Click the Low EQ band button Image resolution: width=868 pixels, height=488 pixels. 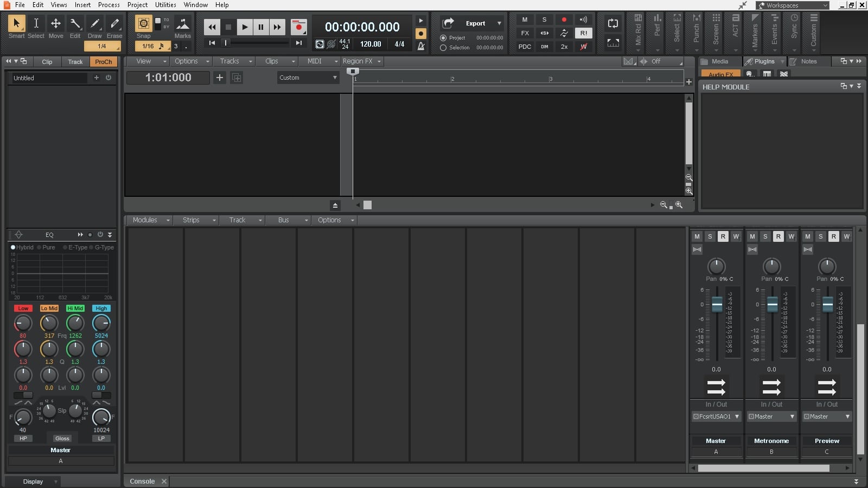click(23, 308)
